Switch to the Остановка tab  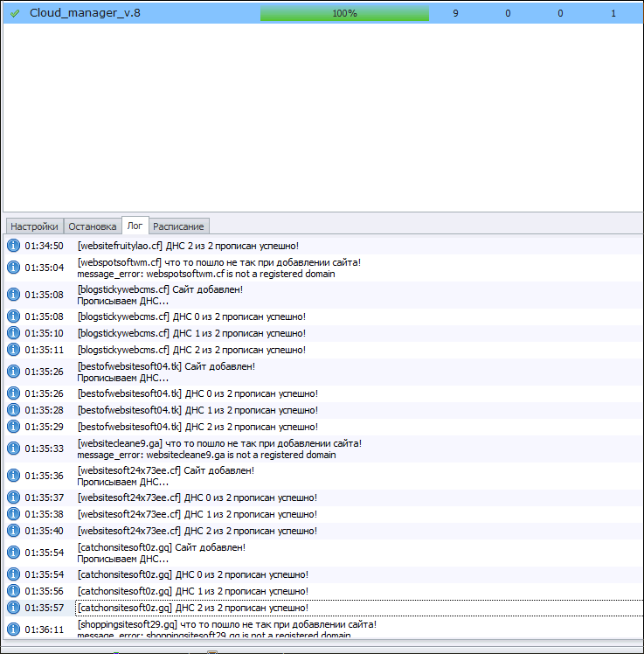tap(93, 226)
